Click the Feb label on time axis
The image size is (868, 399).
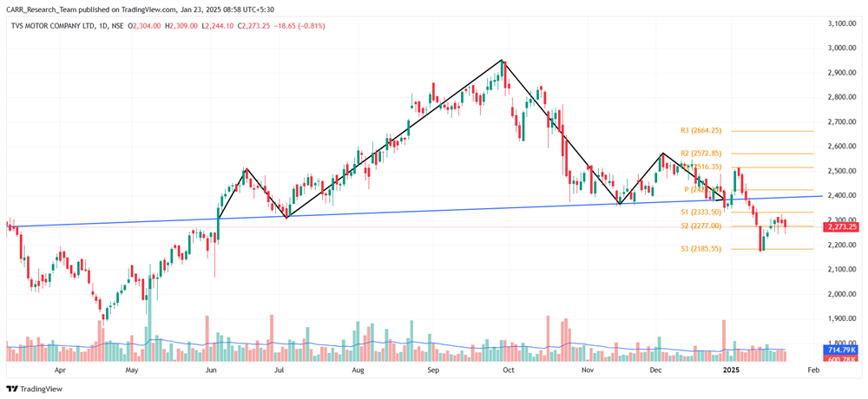coord(812,370)
